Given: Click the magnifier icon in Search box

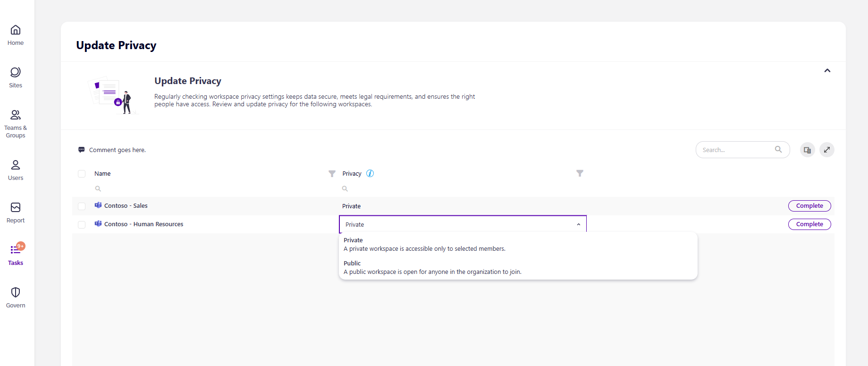Looking at the screenshot, I should [778, 149].
